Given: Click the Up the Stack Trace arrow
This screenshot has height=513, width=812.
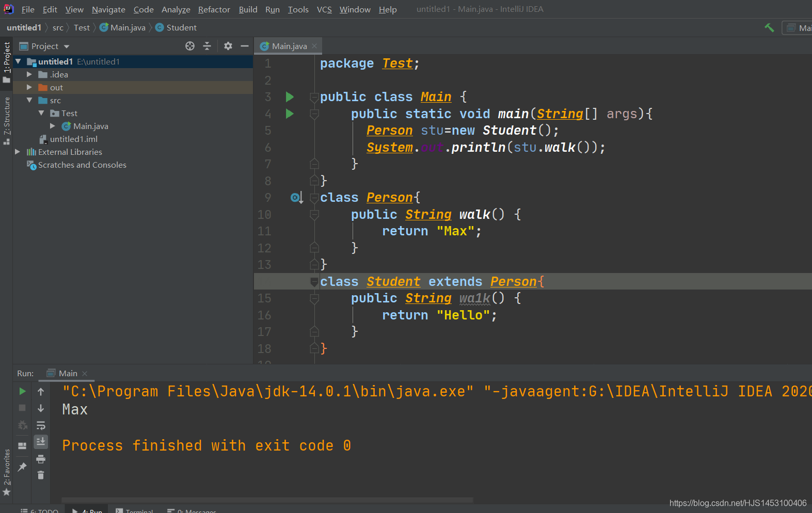Looking at the screenshot, I should click(41, 392).
